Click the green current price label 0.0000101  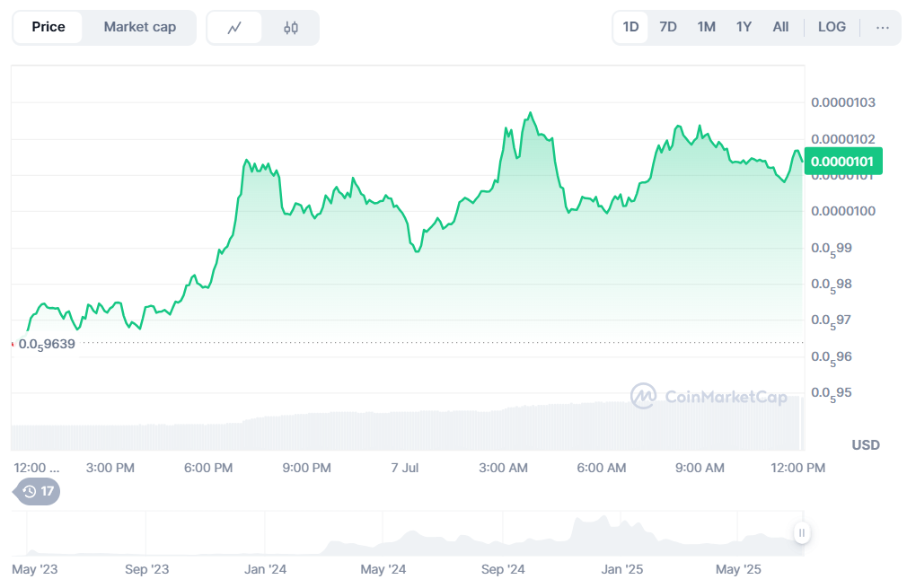[x=844, y=162]
